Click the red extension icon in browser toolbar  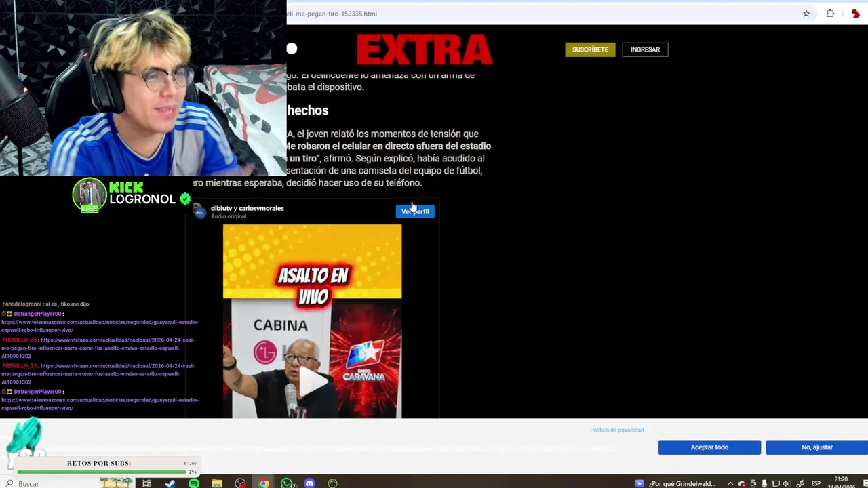855,14
